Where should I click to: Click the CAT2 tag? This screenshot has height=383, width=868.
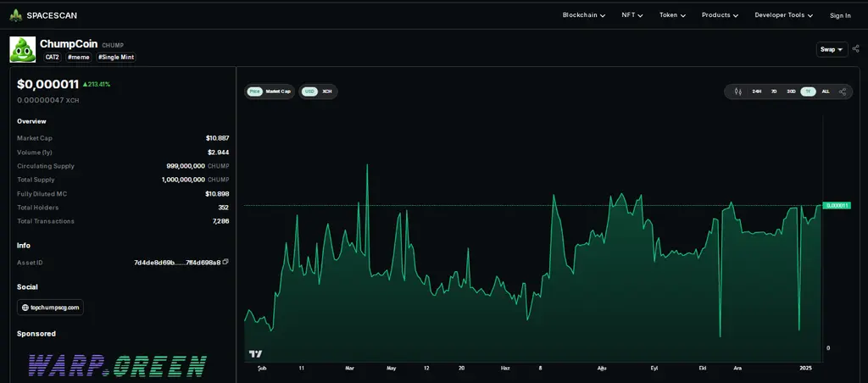(x=52, y=57)
